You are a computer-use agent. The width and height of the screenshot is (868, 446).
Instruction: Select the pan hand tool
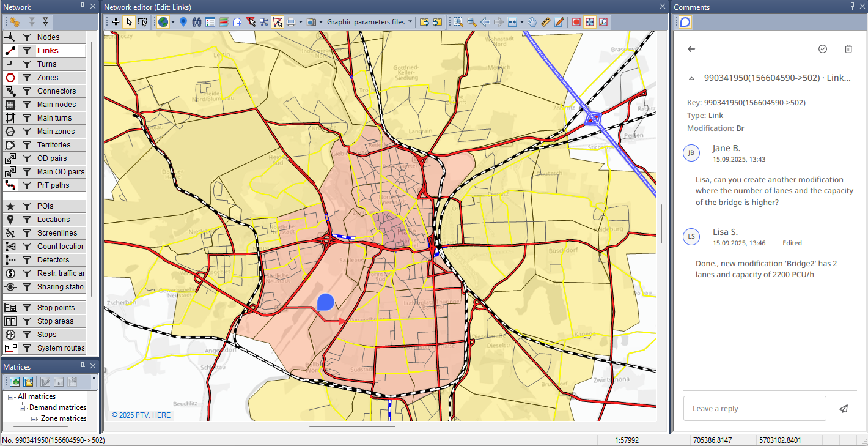pyautogui.click(x=532, y=22)
